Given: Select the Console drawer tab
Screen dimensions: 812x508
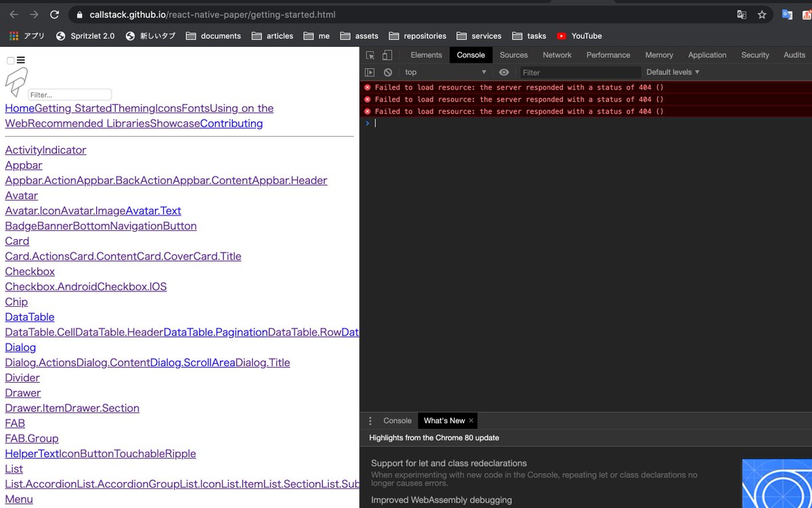Looking at the screenshot, I should [398, 421].
